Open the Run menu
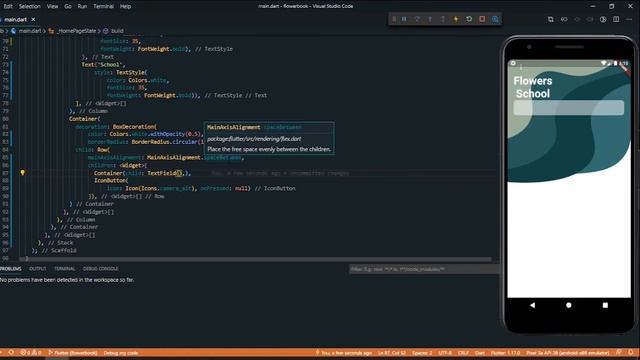 tap(82, 6)
